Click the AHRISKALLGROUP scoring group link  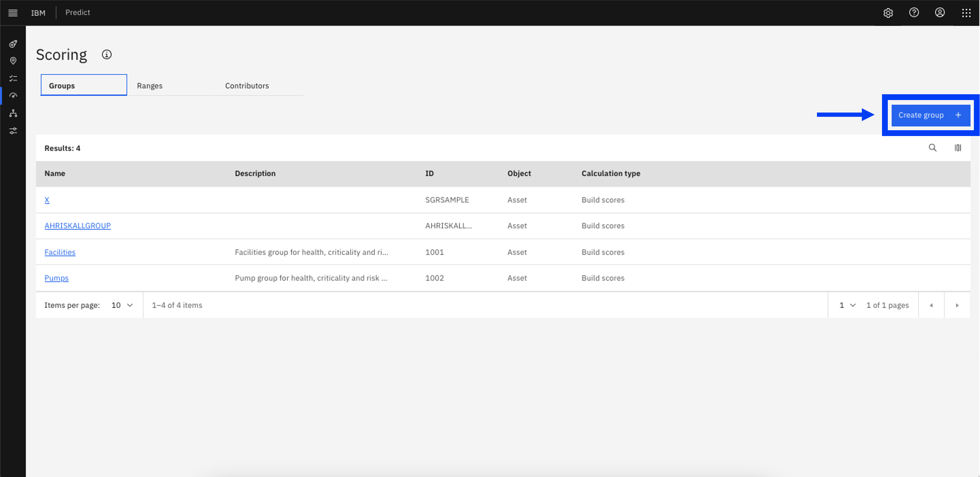(x=78, y=225)
